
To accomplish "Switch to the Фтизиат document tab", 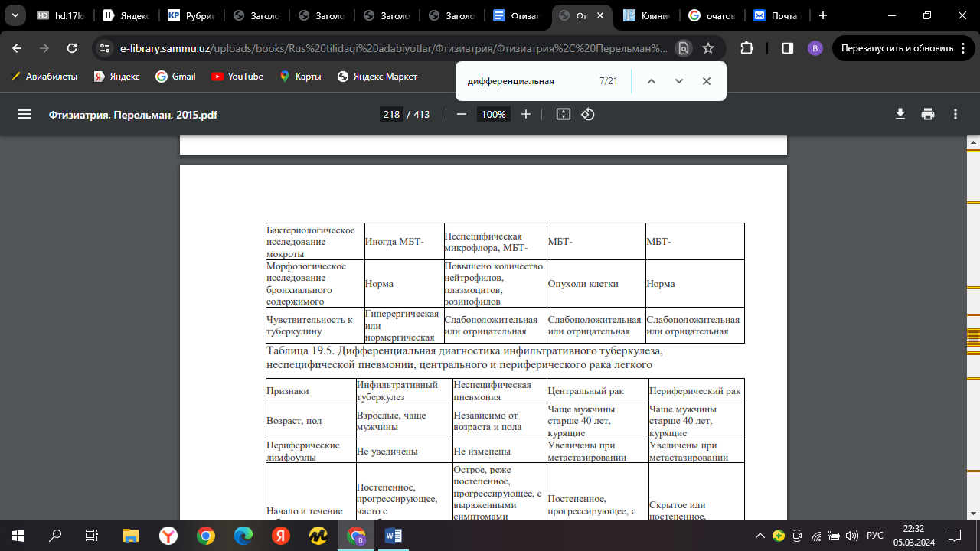I will pyautogui.click(x=518, y=15).
